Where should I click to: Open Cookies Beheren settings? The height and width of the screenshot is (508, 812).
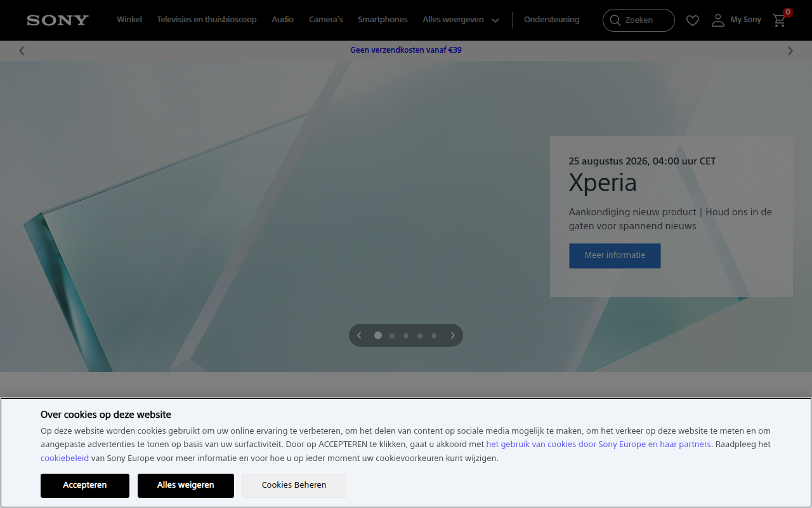[294, 485]
